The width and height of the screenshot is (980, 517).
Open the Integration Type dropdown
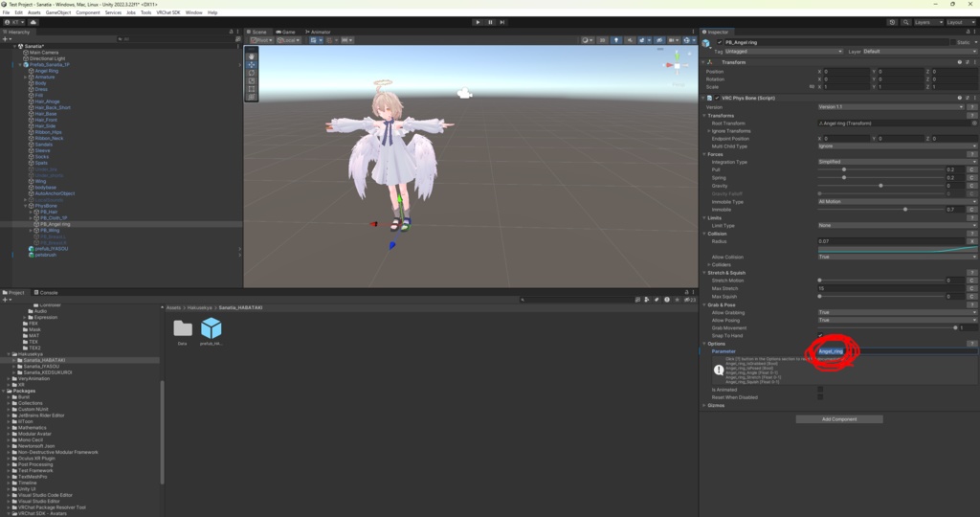tap(898, 162)
